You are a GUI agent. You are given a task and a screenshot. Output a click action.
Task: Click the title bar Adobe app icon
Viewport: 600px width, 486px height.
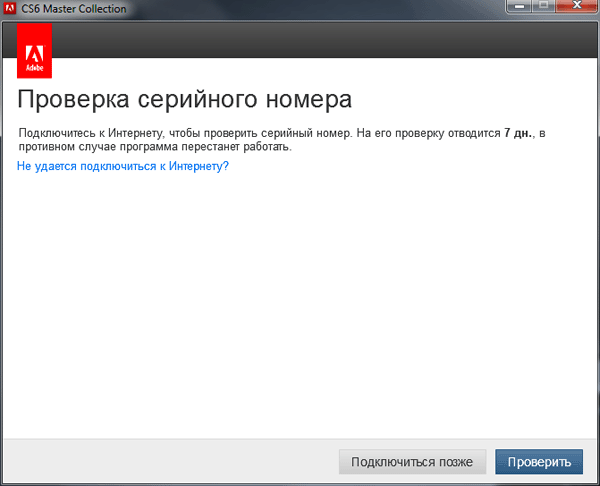tap(10, 8)
